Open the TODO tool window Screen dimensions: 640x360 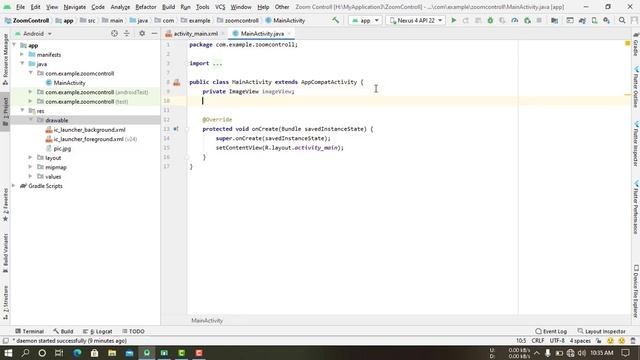pos(133,331)
